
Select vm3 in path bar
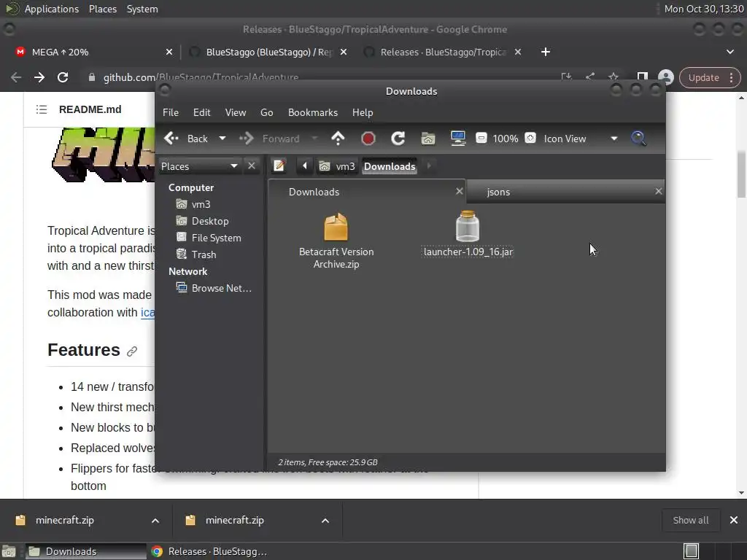[x=337, y=166]
